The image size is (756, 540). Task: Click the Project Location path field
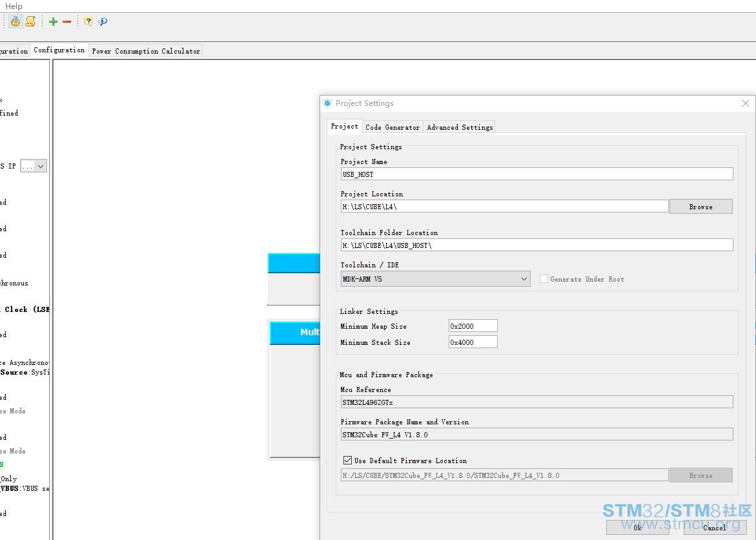coord(504,207)
